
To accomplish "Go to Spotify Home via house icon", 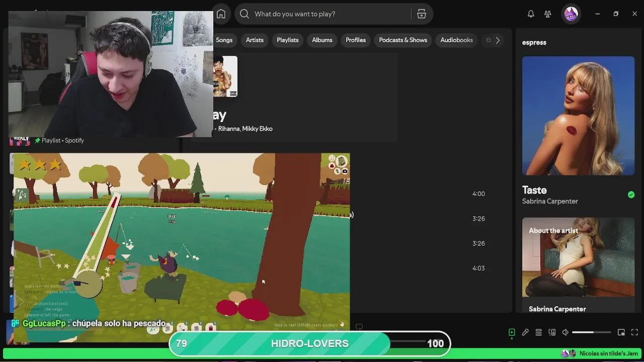I will 221,14.
